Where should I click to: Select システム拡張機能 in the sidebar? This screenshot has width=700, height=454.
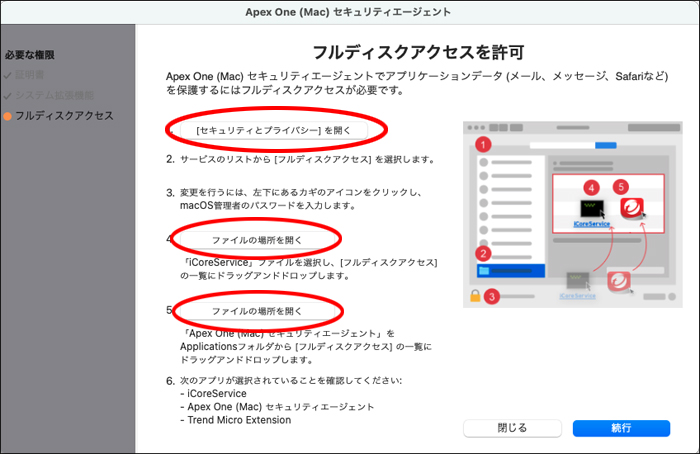coord(56,95)
